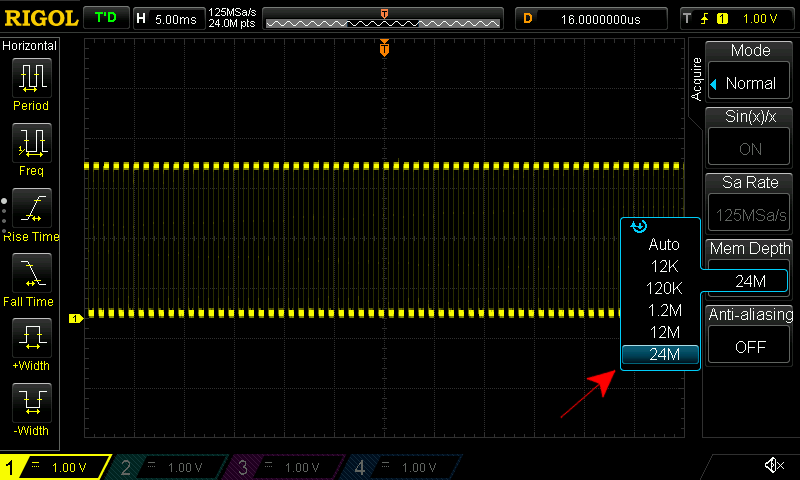Screen dimensions: 800x480
Task: Select the Freq measurement icon
Action: click(x=32, y=143)
